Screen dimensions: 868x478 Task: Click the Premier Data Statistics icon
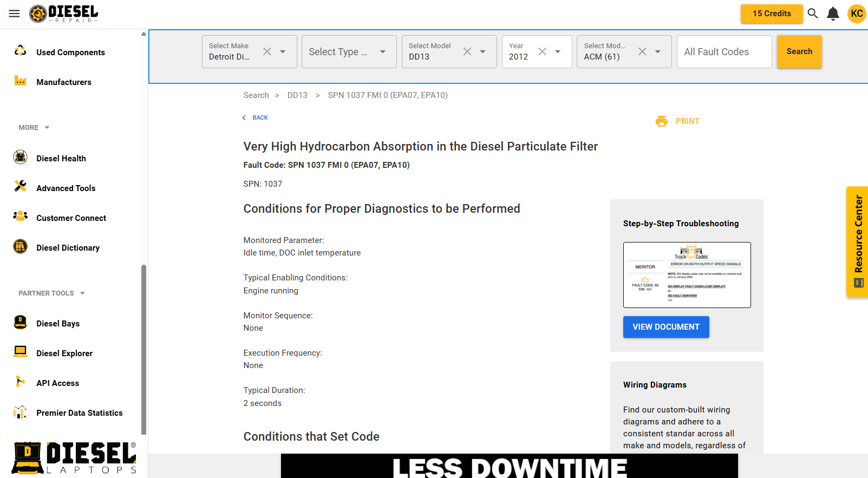point(21,411)
